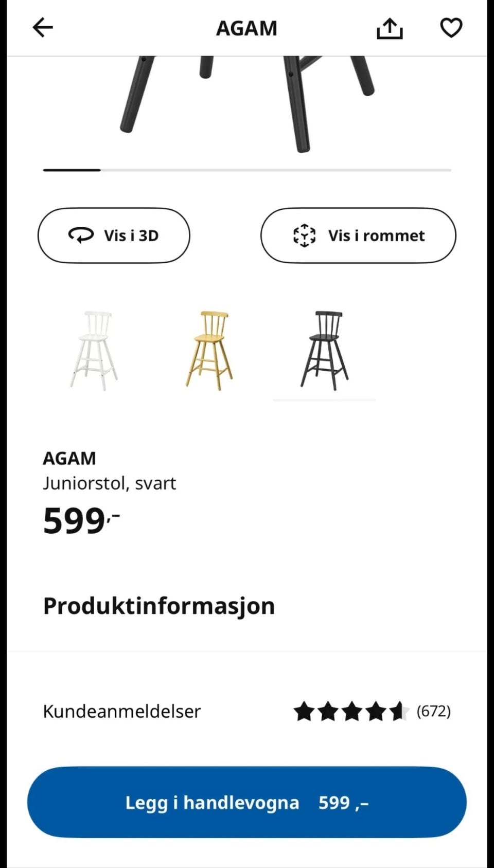Click the half-filled fifth rating star

click(399, 711)
